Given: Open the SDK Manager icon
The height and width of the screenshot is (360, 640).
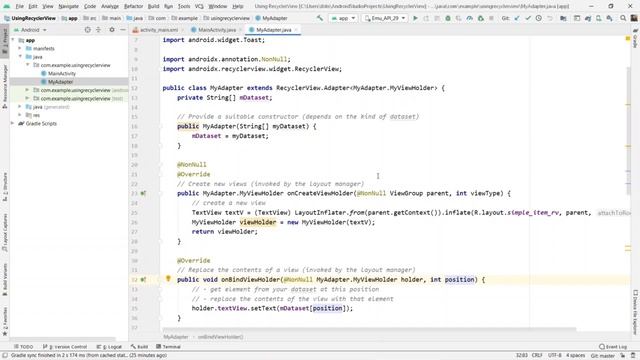Looking at the screenshot, I should (x=609, y=18).
